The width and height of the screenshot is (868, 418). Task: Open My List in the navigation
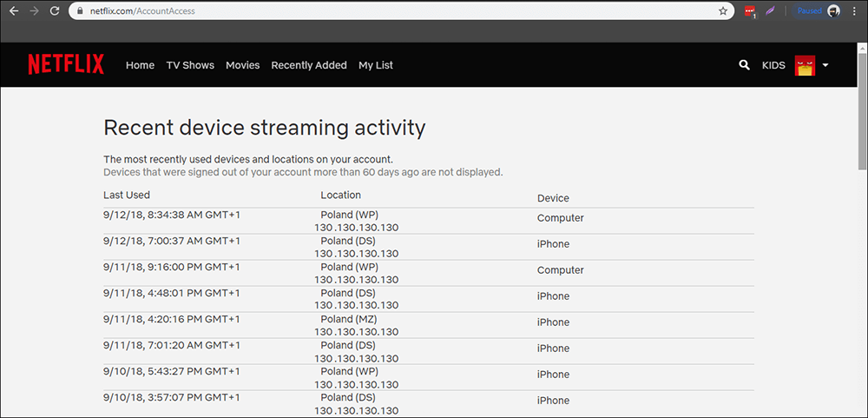click(375, 65)
